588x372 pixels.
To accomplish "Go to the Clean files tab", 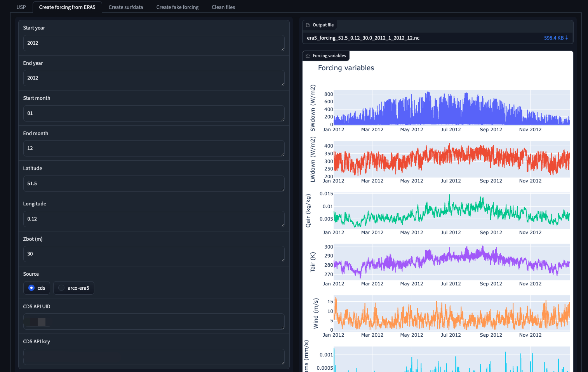I will click(x=223, y=7).
